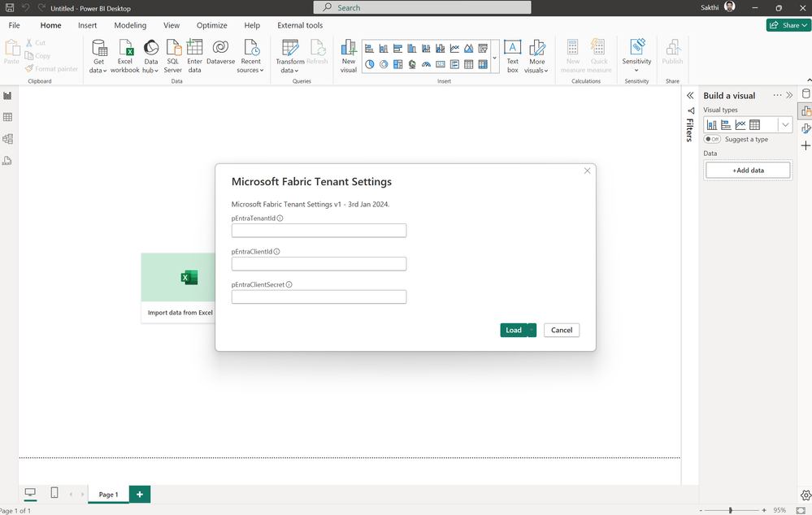Open Table view in left sidebar
This screenshot has width=812, height=515.
click(x=8, y=117)
